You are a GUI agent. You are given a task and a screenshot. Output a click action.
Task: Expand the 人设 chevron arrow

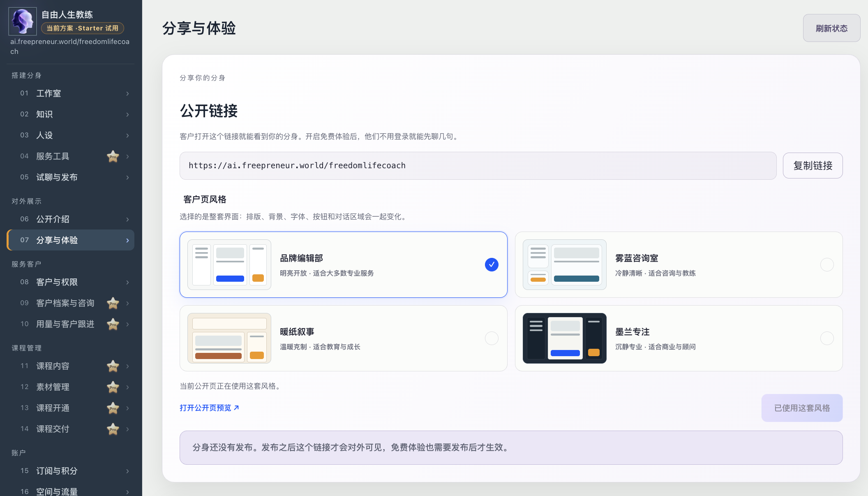[127, 135]
